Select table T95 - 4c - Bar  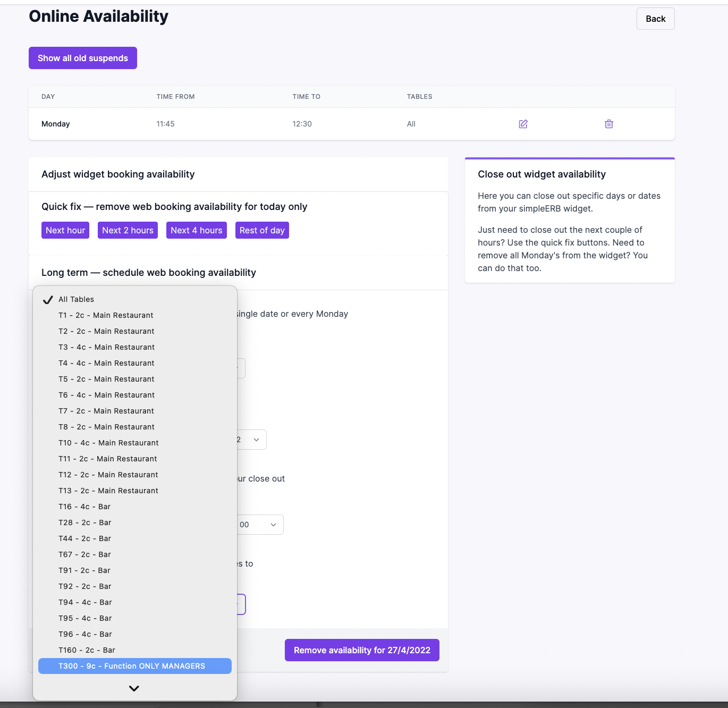click(135, 618)
